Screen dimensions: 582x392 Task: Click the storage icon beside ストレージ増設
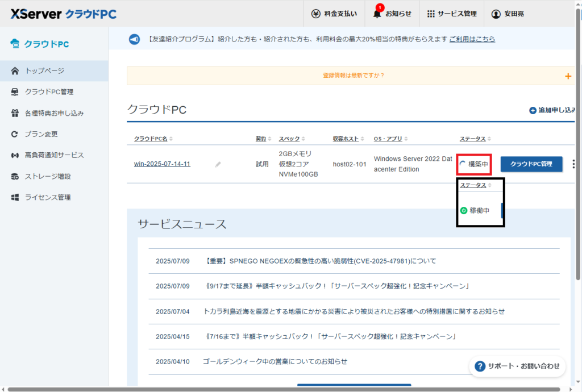tap(15, 176)
